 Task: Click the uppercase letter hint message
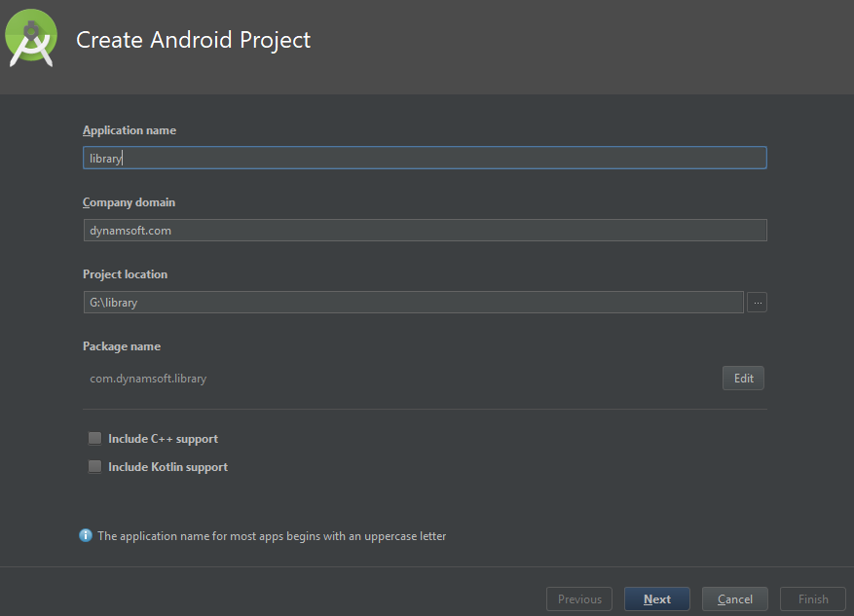point(272,536)
